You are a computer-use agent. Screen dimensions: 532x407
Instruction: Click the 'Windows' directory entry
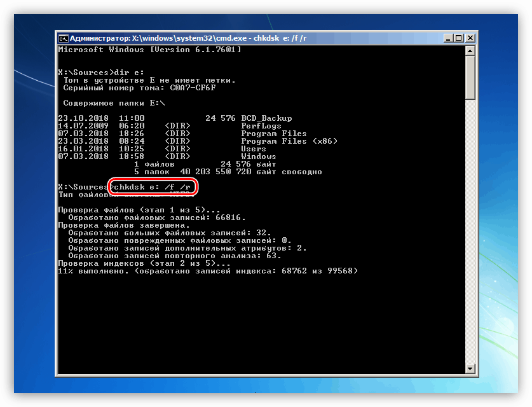tap(167, 156)
